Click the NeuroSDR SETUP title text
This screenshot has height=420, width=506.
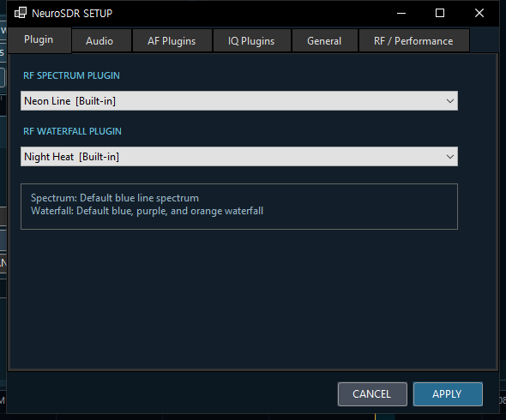pos(72,13)
